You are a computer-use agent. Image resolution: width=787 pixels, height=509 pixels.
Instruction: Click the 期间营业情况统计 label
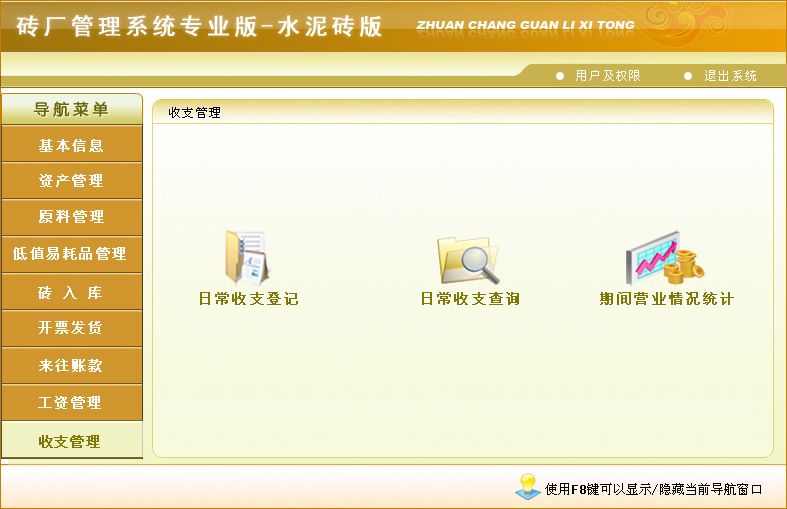tap(667, 299)
